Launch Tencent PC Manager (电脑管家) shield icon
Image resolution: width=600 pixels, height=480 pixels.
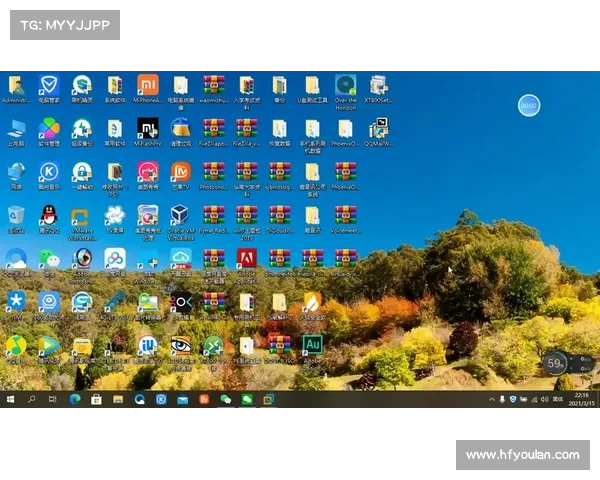[49, 85]
